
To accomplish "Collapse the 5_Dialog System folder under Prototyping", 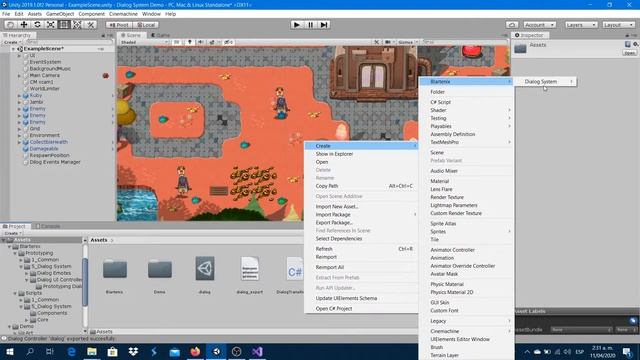I will tap(21, 267).
